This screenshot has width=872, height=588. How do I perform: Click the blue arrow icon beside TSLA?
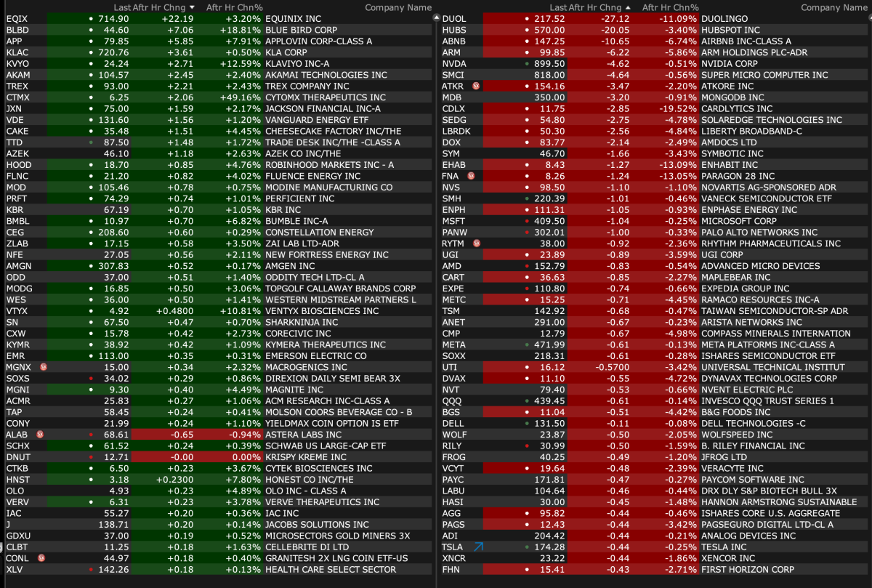(478, 547)
